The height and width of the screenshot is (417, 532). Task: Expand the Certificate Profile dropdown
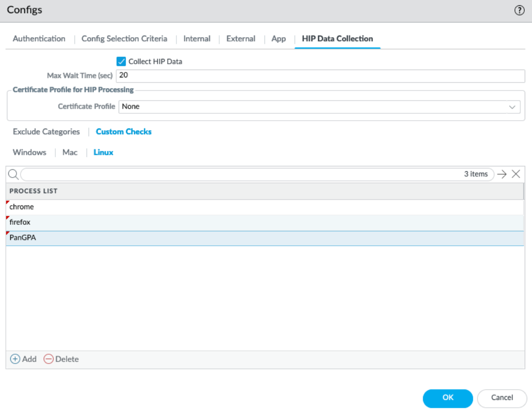[512, 107]
